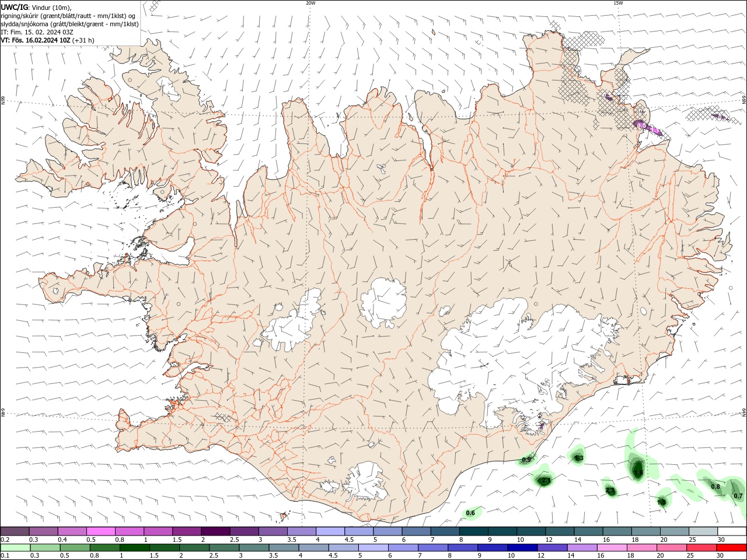Pick the darkest purple swatch labeled 2 in the top row

[x=215, y=531]
